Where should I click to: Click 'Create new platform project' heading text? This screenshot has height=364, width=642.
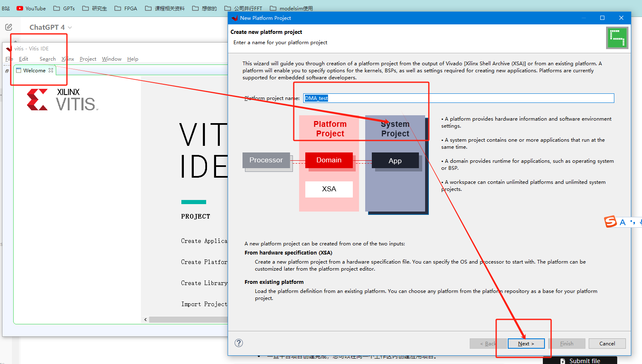[266, 32]
